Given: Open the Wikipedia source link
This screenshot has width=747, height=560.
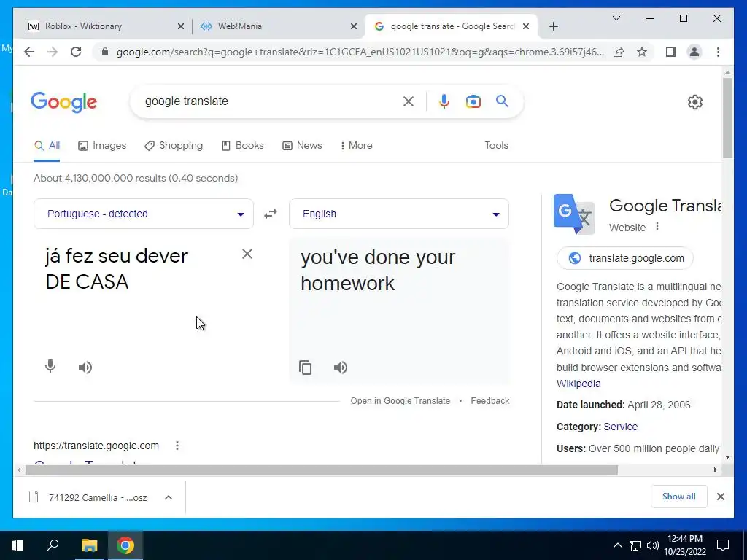Looking at the screenshot, I should pos(578,384).
